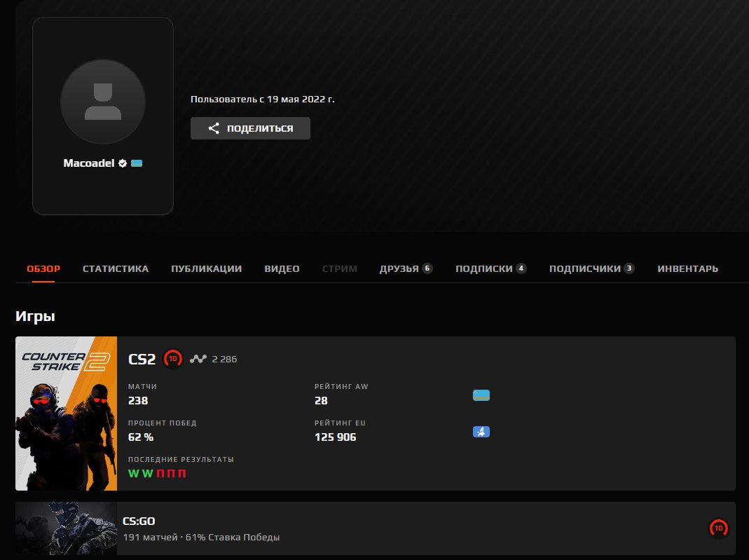Click the level 10 badge in CS:GO row
This screenshot has width=749, height=560.
(x=717, y=528)
